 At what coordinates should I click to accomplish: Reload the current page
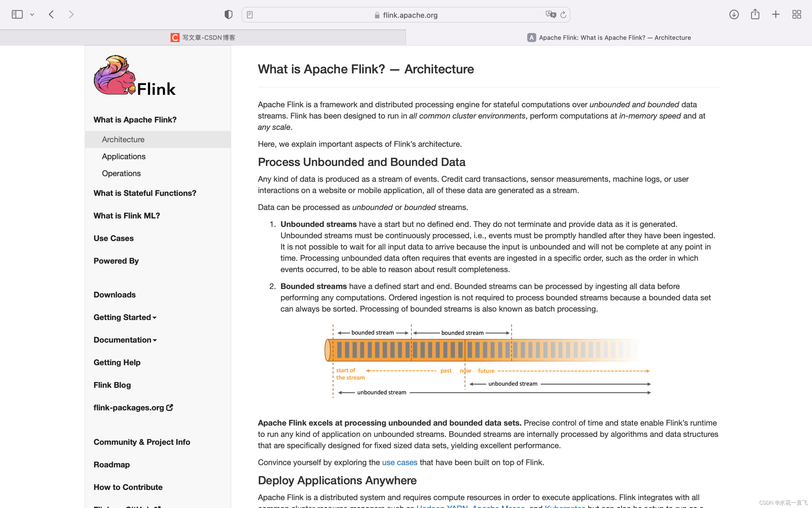click(x=563, y=14)
